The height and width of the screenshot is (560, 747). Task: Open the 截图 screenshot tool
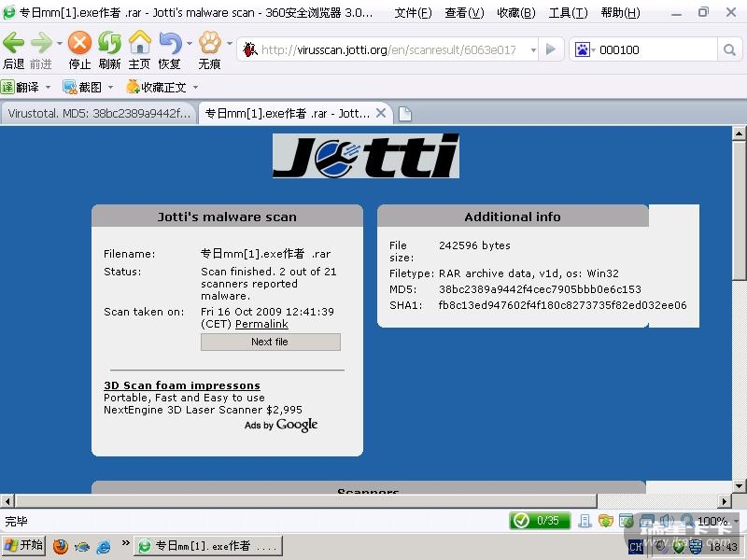click(82, 87)
